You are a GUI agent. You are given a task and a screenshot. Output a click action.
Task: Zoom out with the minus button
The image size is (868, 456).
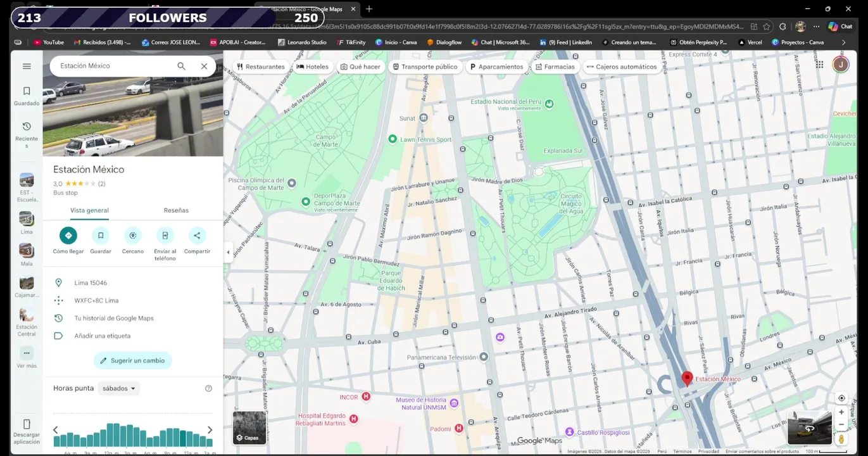pos(841,424)
